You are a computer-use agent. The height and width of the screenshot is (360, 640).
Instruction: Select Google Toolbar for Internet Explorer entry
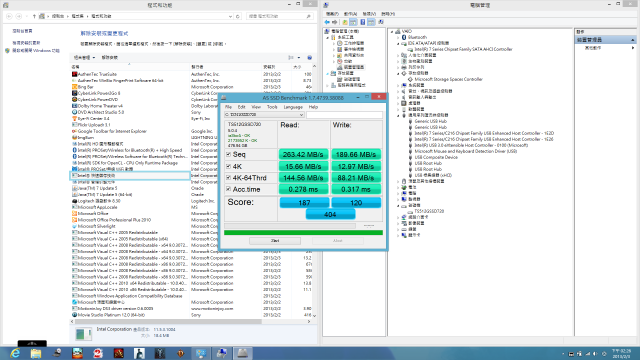tap(112, 131)
